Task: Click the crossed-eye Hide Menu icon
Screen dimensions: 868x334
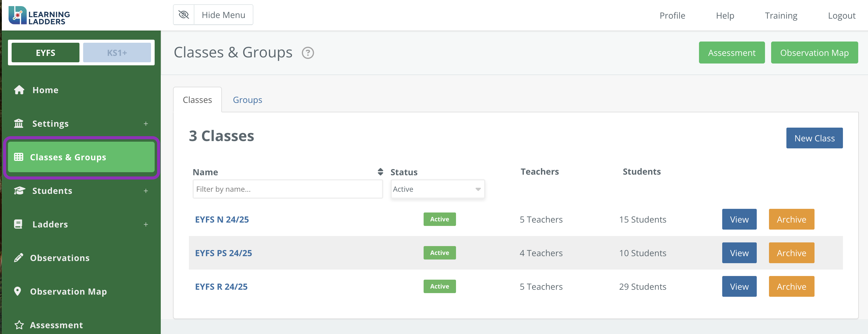Action: 184,15
